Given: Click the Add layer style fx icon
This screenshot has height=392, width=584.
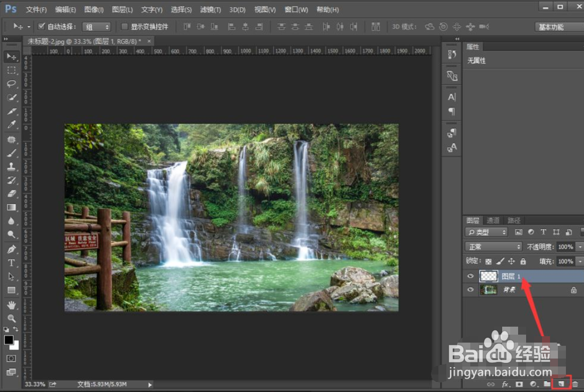Looking at the screenshot, I should [505, 384].
